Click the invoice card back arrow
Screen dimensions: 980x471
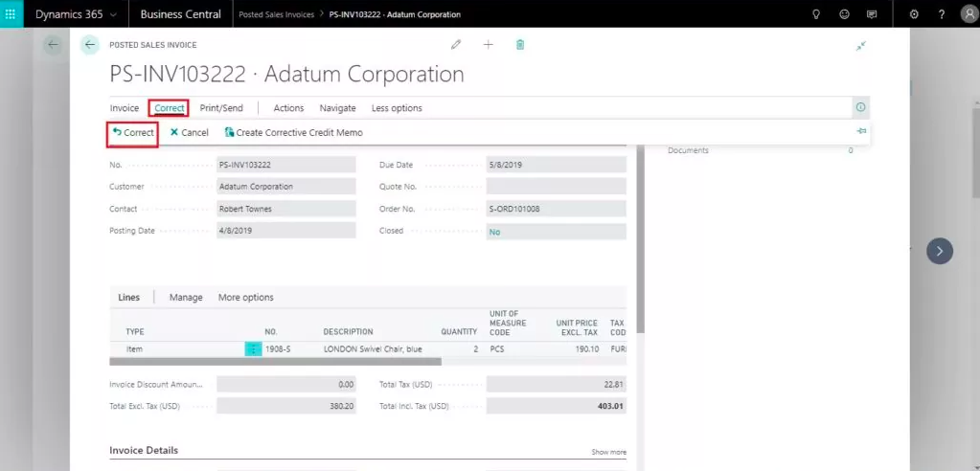pyautogui.click(x=90, y=44)
